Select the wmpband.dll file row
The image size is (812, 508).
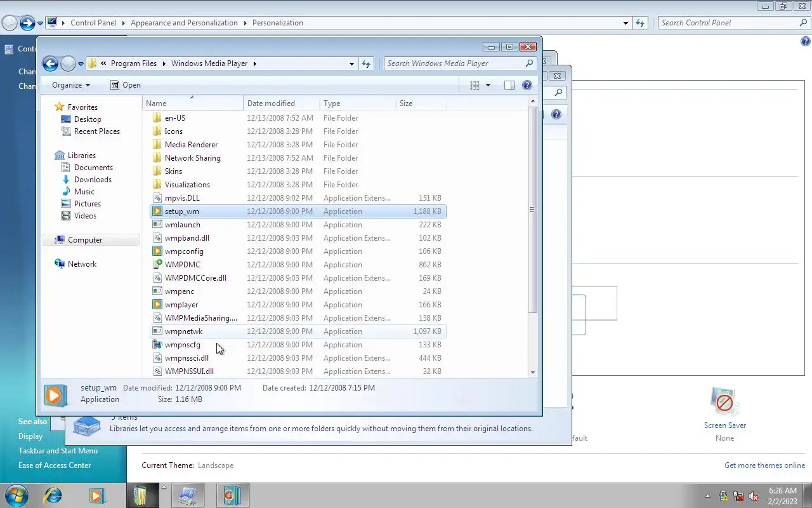298,238
